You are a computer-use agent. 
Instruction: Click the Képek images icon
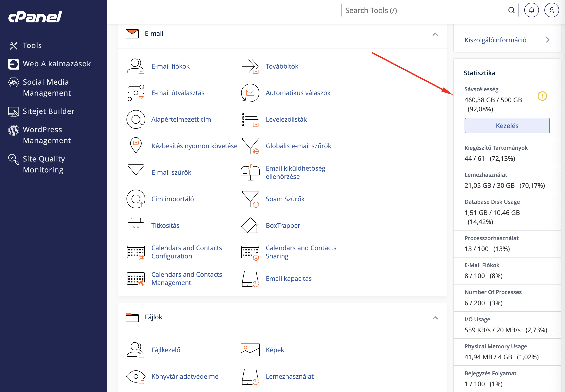pos(250,349)
